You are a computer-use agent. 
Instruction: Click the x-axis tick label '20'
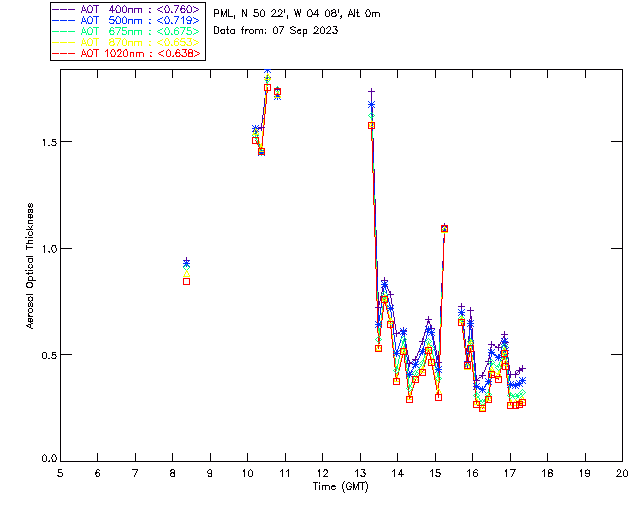tap(622, 472)
